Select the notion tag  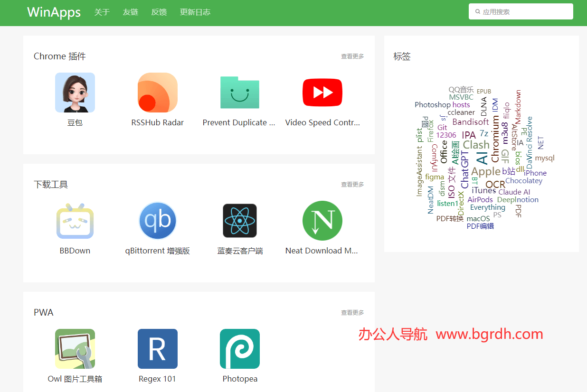[528, 200]
